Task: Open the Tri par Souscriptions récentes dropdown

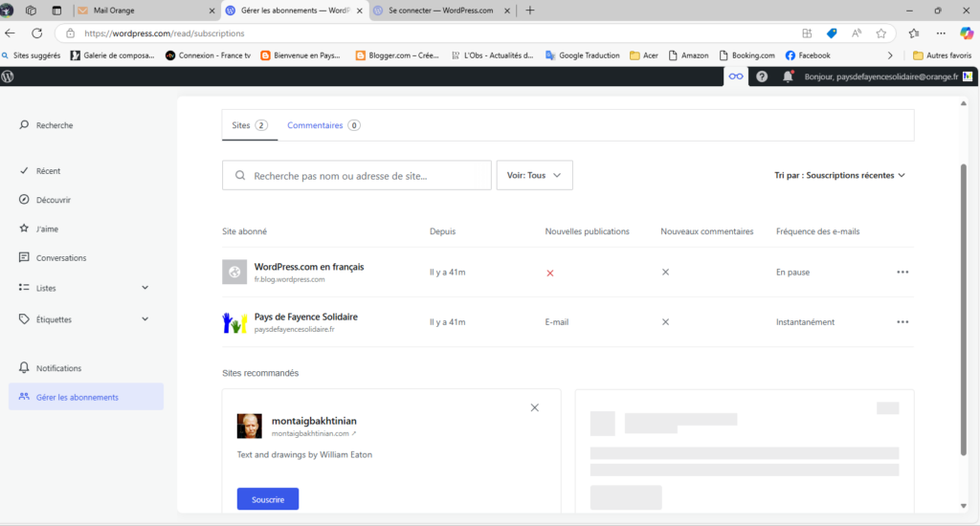Action: point(839,175)
